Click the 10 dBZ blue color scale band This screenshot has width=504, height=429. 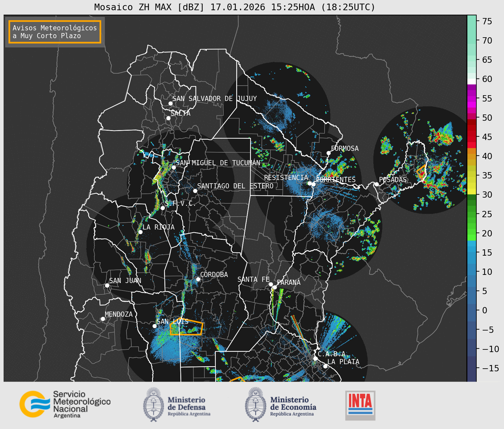click(472, 272)
